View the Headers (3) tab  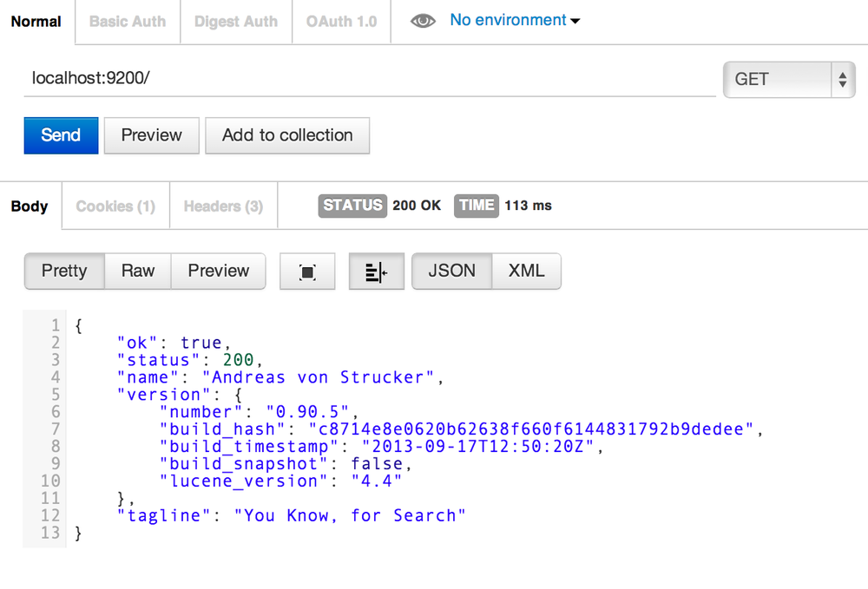[x=222, y=206]
